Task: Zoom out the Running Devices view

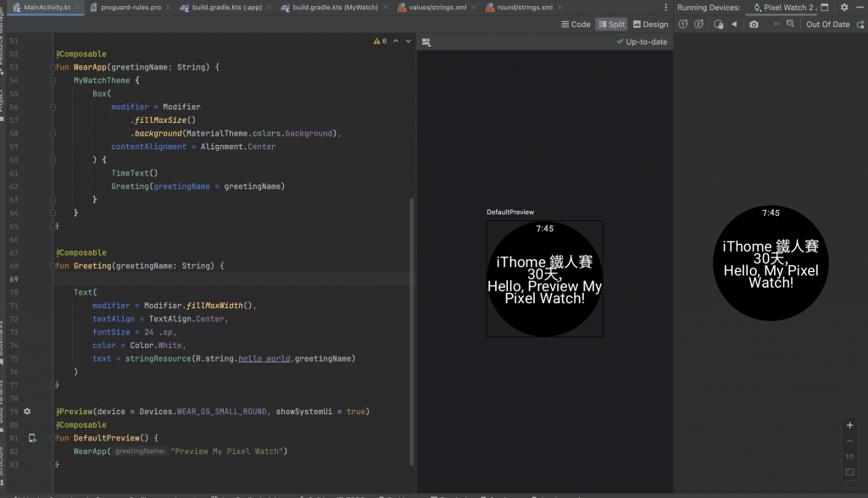Action: (x=849, y=441)
